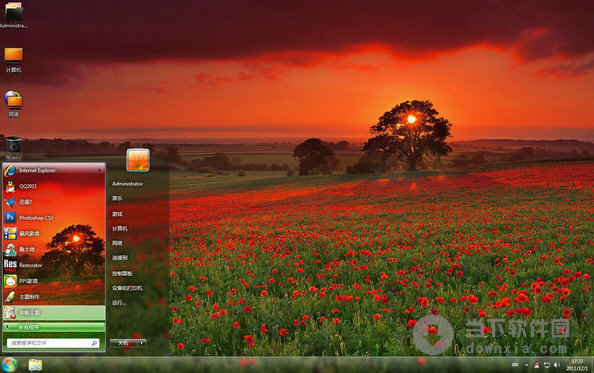Viewport: 594px width, 373px height.
Task: Open the arrow beside the 关机 shutdown button
Action: click(x=142, y=343)
